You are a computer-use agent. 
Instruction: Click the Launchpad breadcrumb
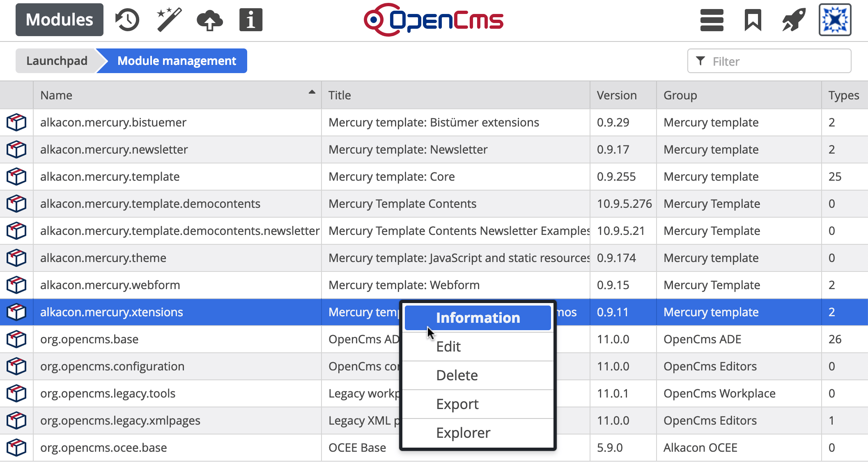click(x=57, y=61)
